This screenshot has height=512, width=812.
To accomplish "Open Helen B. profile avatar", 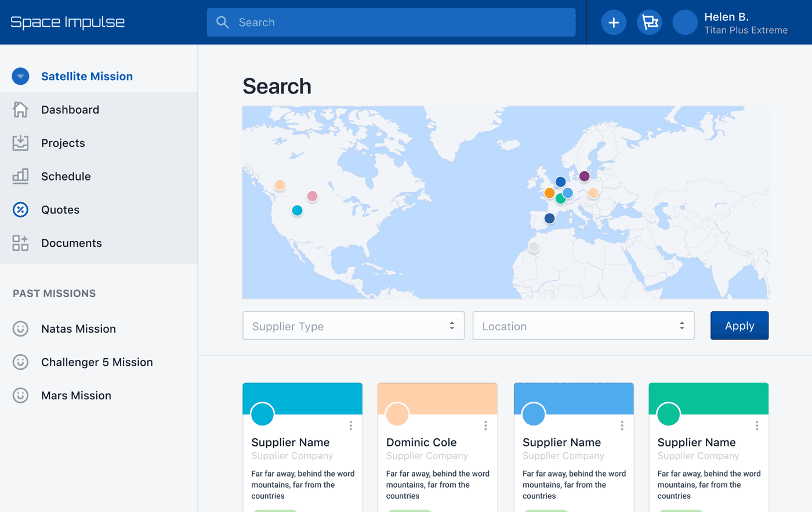I will click(x=684, y=23).
